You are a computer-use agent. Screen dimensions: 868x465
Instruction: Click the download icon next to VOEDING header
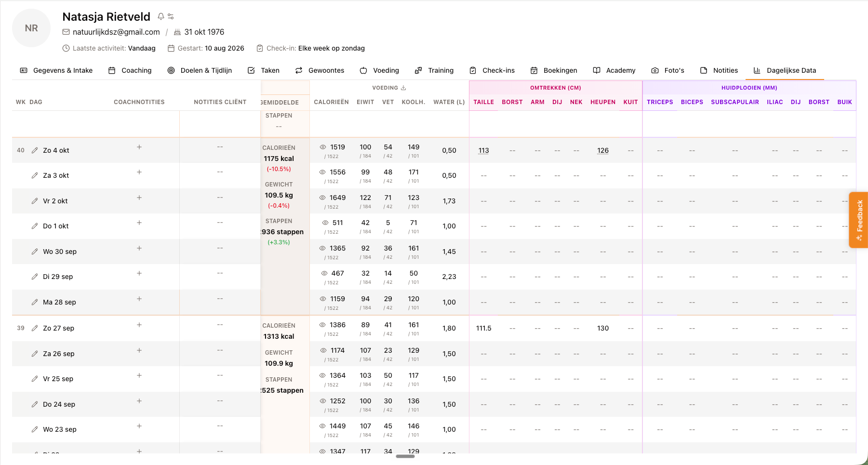click(403, 88)
